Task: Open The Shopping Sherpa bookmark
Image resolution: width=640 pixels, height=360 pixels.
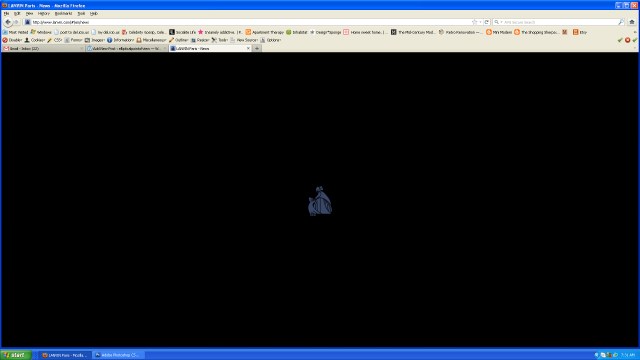Action: coord(536,32)
